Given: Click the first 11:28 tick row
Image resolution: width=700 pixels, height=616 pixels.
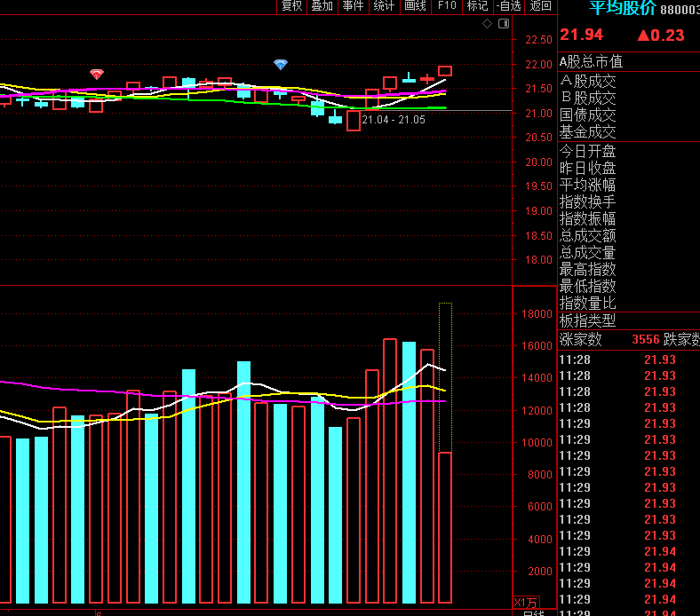Looking at the screenshot, I should (x=629, y=359).
